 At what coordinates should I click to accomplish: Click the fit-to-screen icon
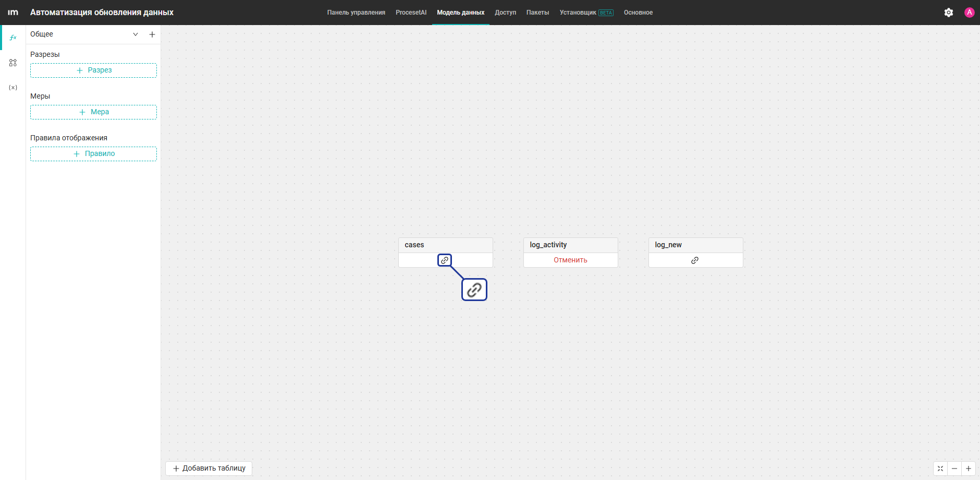940,469
